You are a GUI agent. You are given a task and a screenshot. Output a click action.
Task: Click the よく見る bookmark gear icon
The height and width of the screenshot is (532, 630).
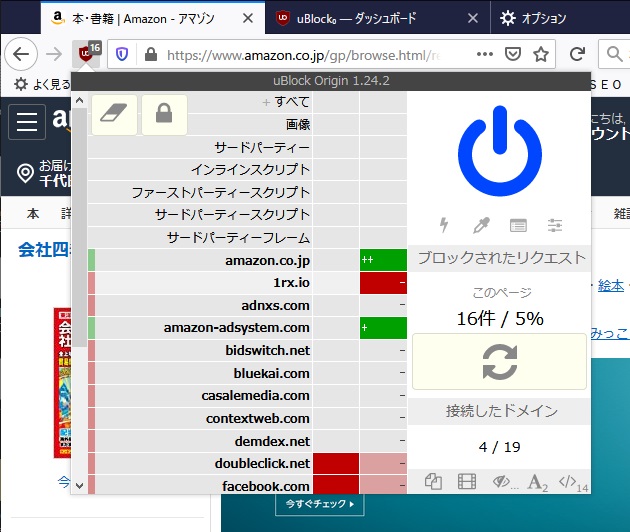(x=21, y=84)
